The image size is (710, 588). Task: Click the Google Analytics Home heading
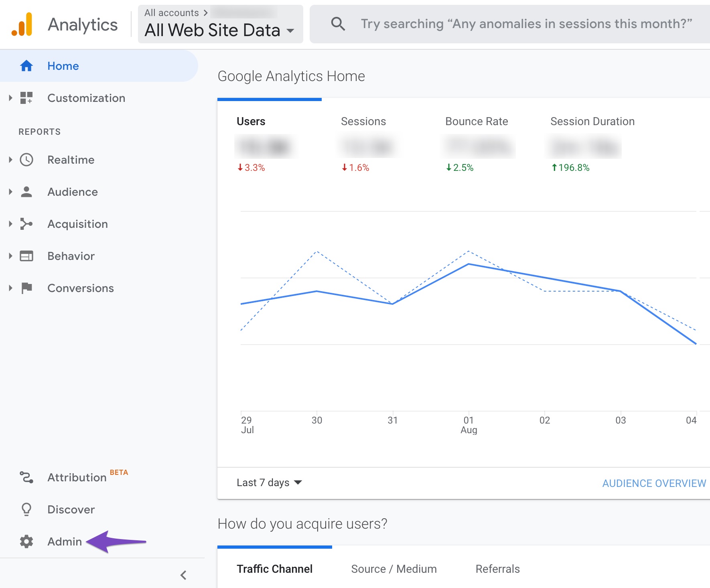[x=291, y=76]
